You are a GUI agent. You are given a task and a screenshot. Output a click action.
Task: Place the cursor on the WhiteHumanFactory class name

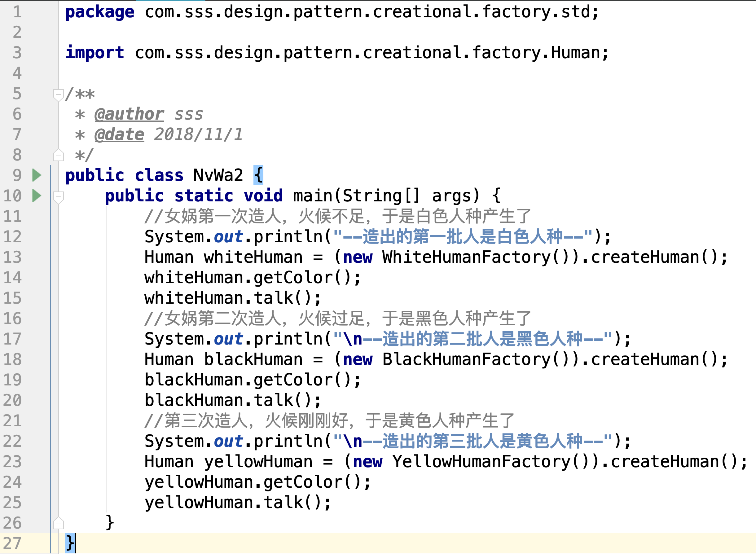[466, 257]
